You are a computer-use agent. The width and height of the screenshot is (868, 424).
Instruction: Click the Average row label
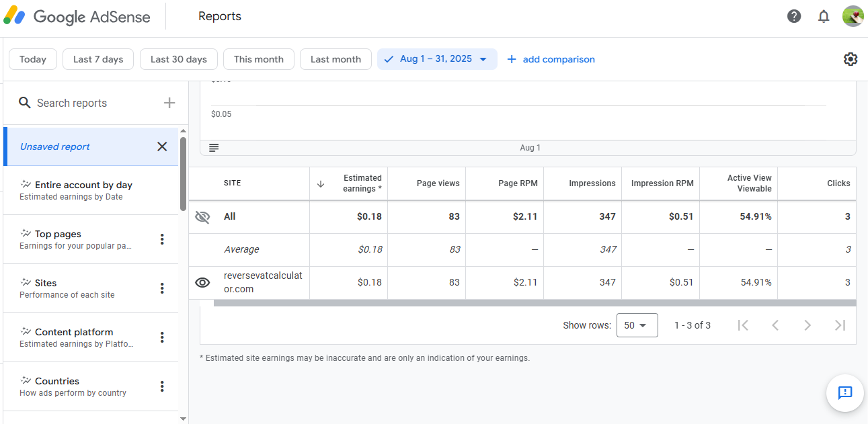(241, 249)
